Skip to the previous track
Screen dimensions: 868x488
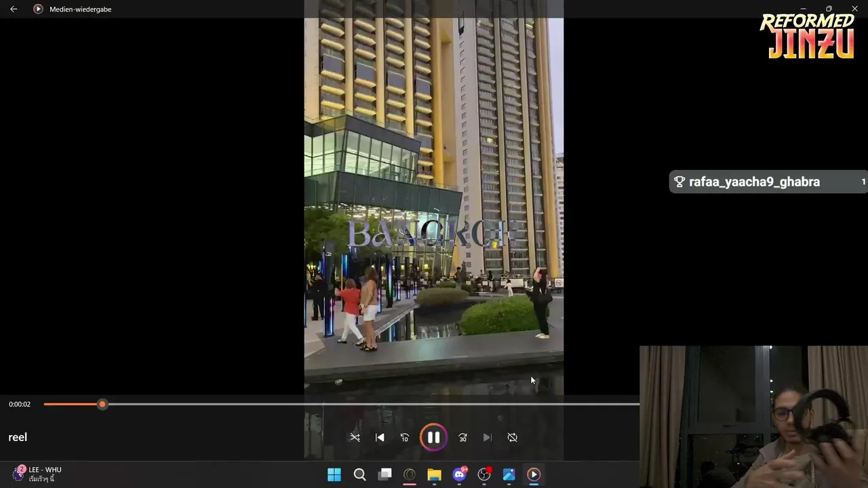pos(380,437)
